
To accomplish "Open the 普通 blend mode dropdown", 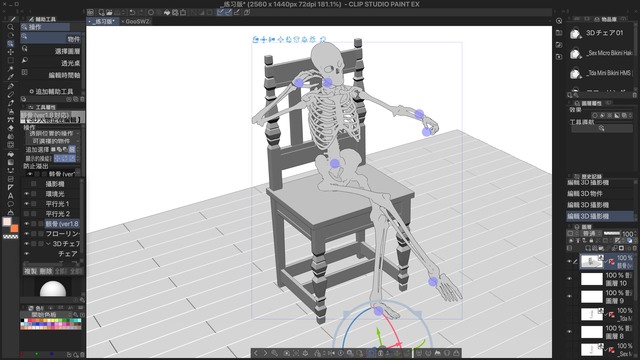I will (589, 234).
